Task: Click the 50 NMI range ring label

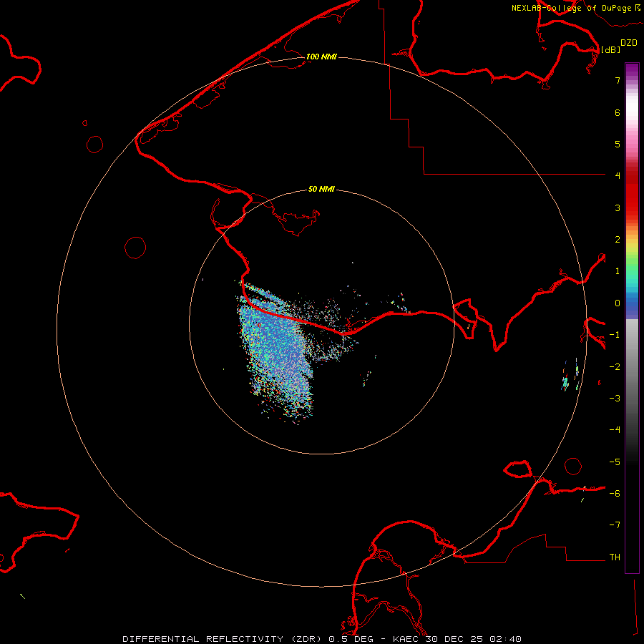Action: (x=321, y=189)
